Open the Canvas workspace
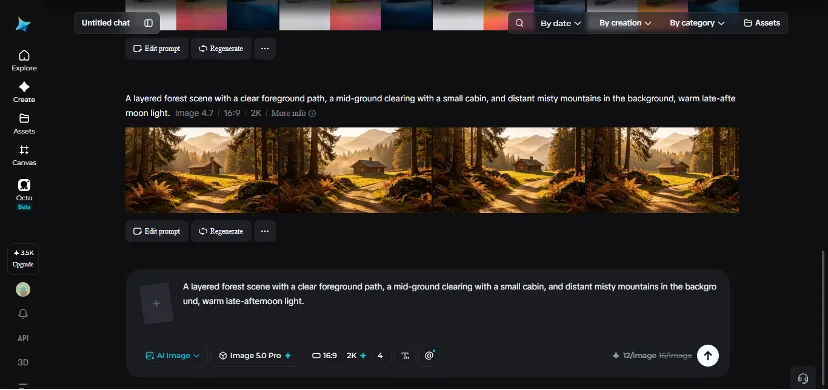Viewport: 828px width, 390px height. click(24, 155)
